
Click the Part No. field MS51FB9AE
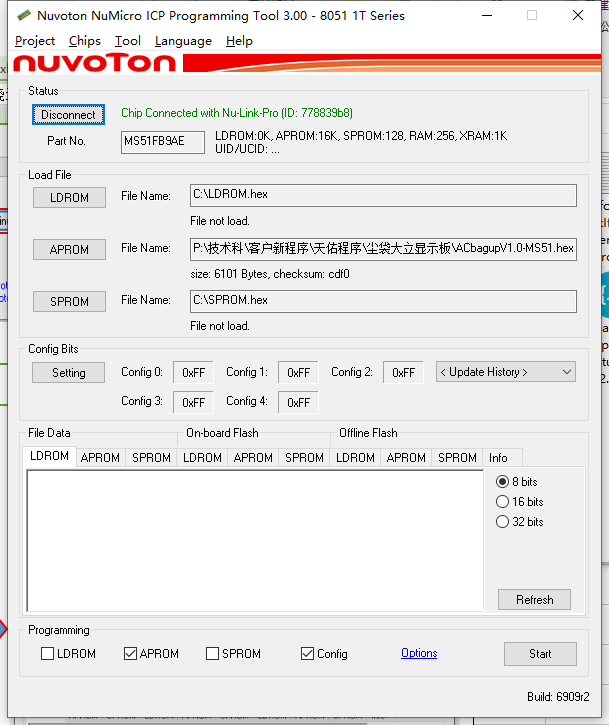[x=163, y=142]
